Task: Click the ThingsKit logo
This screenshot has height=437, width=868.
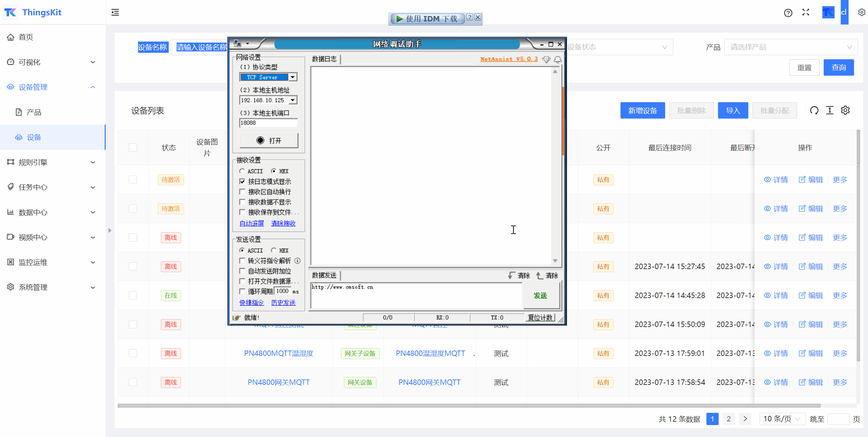Action: pyautogui.click(x=33, y=13)
